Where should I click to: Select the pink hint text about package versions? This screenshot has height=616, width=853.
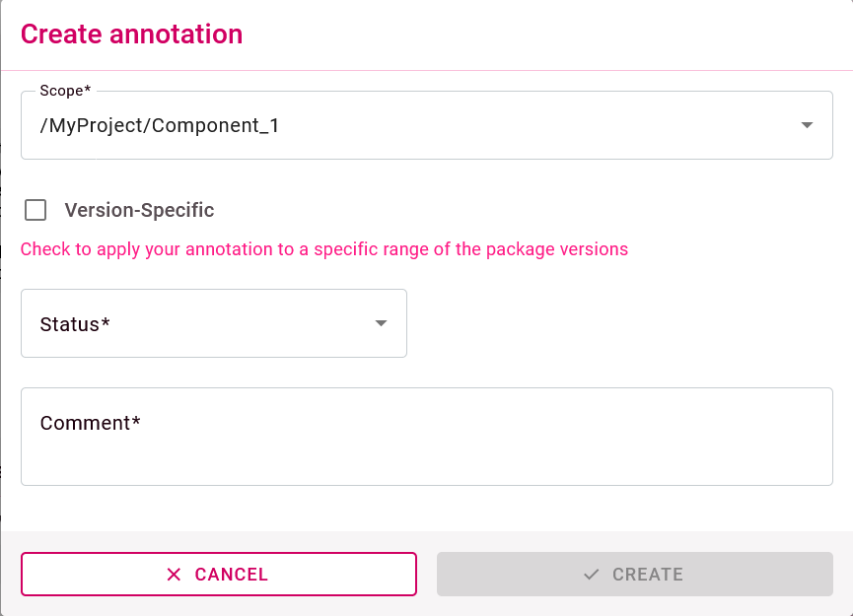tap(323, 249)
